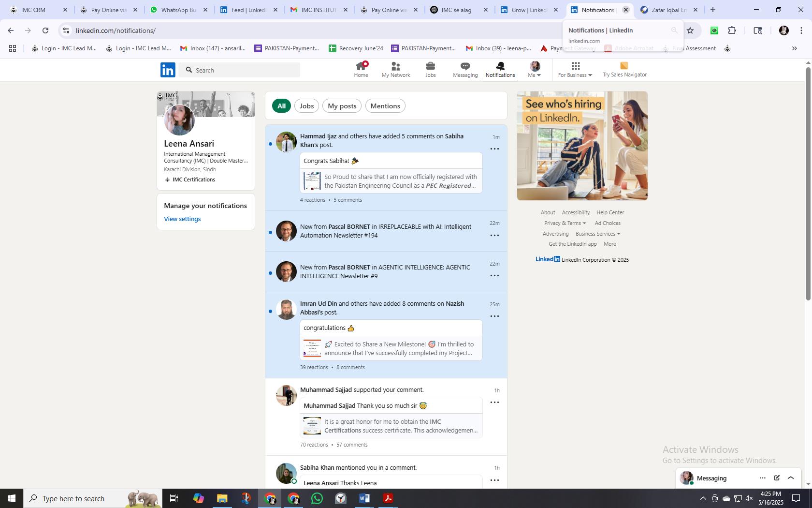Open Chrome three-dot menu
The image size is (812, 508).
click(x=801, y=30)
